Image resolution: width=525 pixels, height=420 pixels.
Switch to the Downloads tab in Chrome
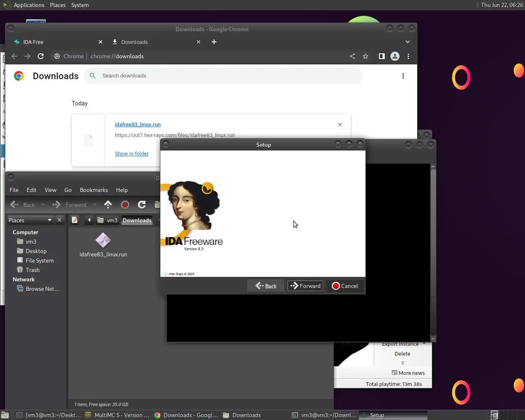coord(156,42)
